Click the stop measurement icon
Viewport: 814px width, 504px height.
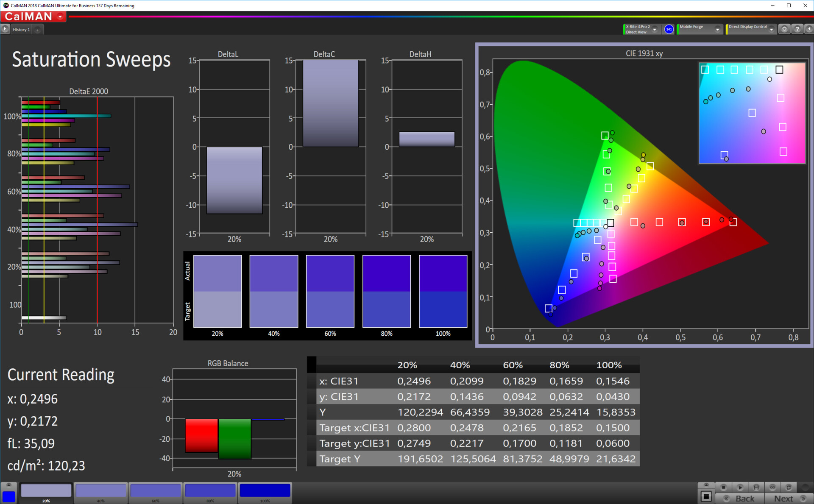coord(723,487)
